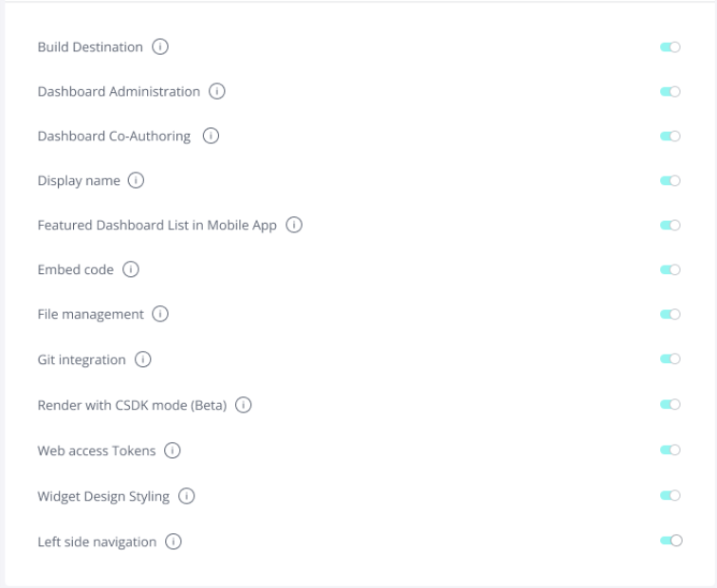Screen dimensions: 717x588
Task: Click info icon for Featured Dashboard List
Action: (294, 226)
